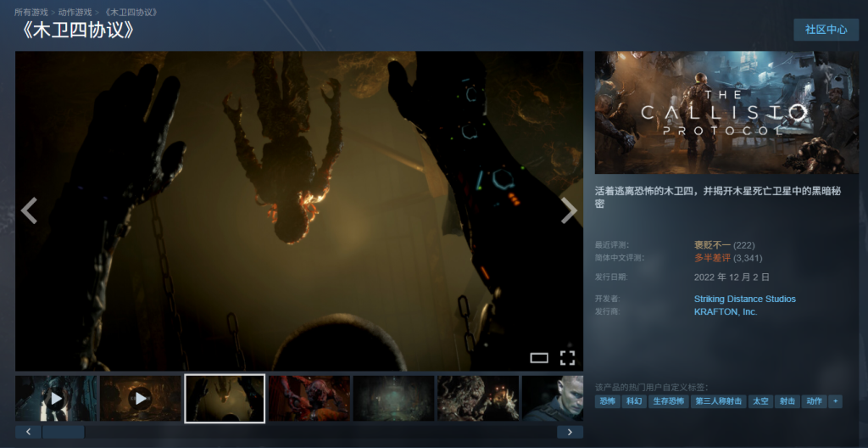Viewport: 868px width, 448px height.
Task: Switch to theater mode with the rectangle icon
Action: tap(539, 357)
